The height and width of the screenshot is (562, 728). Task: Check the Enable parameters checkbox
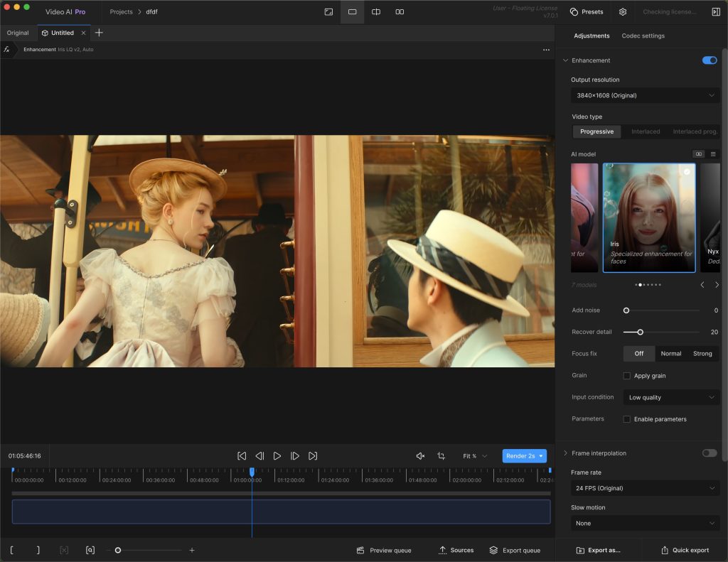click(x=626, y=419)
